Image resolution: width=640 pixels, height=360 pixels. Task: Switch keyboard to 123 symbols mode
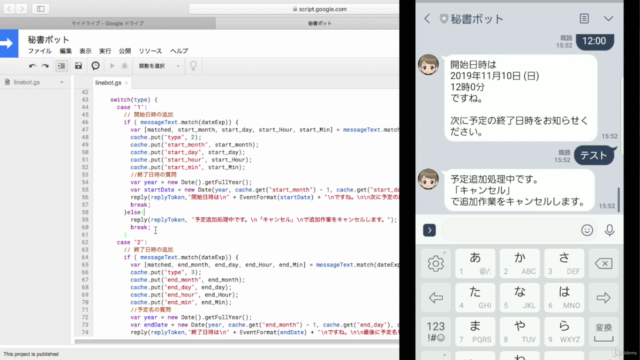coord(436,331)
